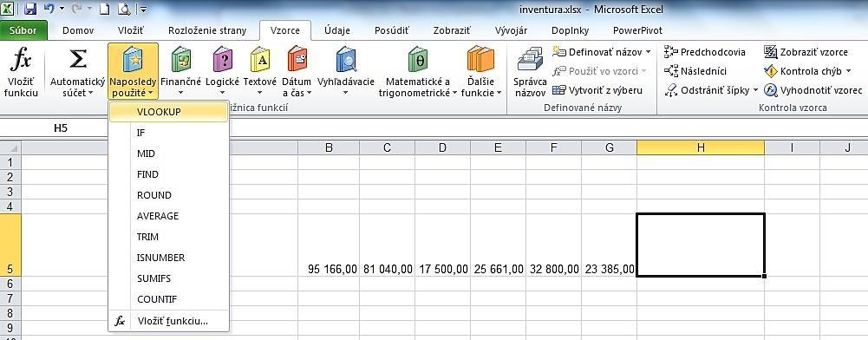Click Vytvoriť z výberu button
This screenshot has height=340, width=868.
pos(597,89)
